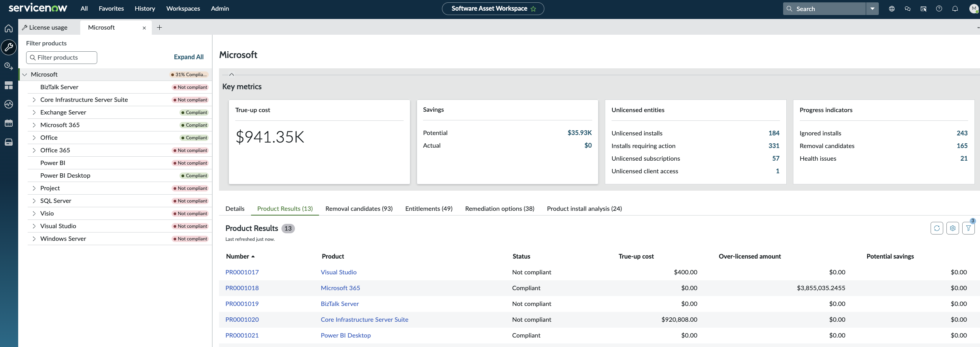Open the globe scope selector icon

892,9
